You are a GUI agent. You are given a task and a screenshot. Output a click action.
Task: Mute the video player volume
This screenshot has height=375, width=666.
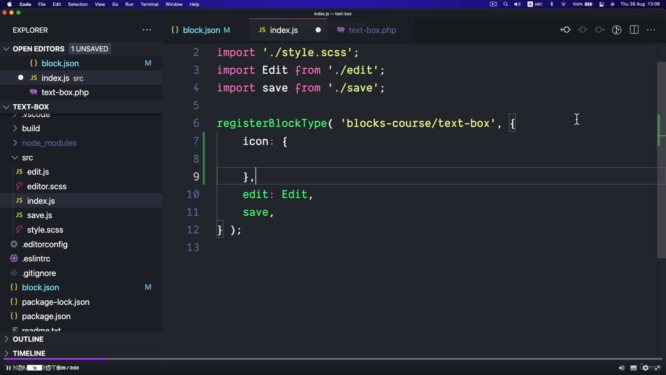point(621,368)
